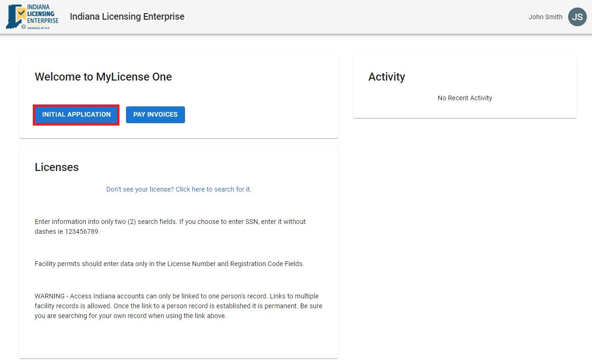Click the example SSN 123456789 text

[x=82, y=231]
